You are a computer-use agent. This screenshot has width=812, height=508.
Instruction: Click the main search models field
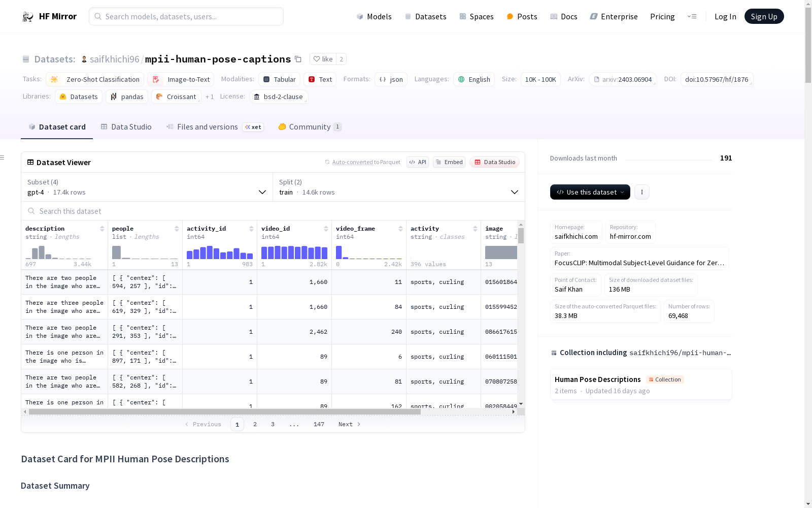[x=186, y=16]
